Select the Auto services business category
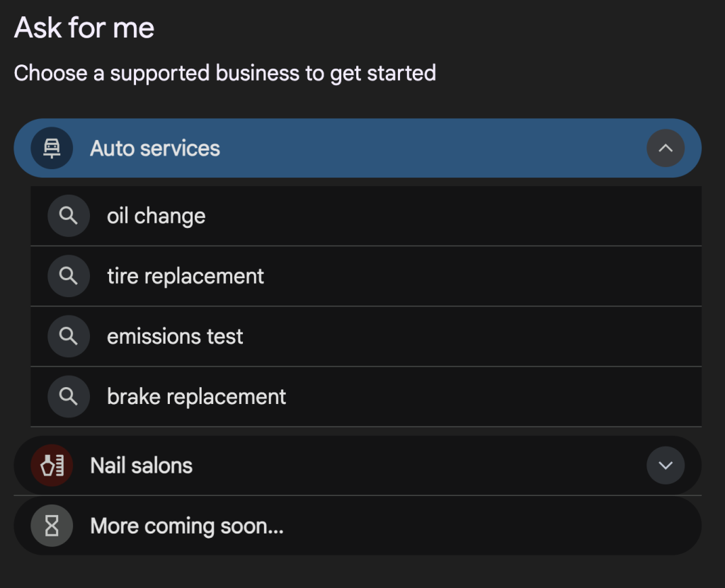The width and height of the screenshot is (725, 588). point(154,148)
